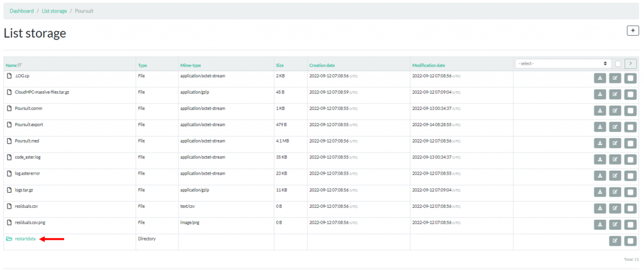Download the logs.tar.gz file
This screenshot has width=644, height=270.
[599, 192]
